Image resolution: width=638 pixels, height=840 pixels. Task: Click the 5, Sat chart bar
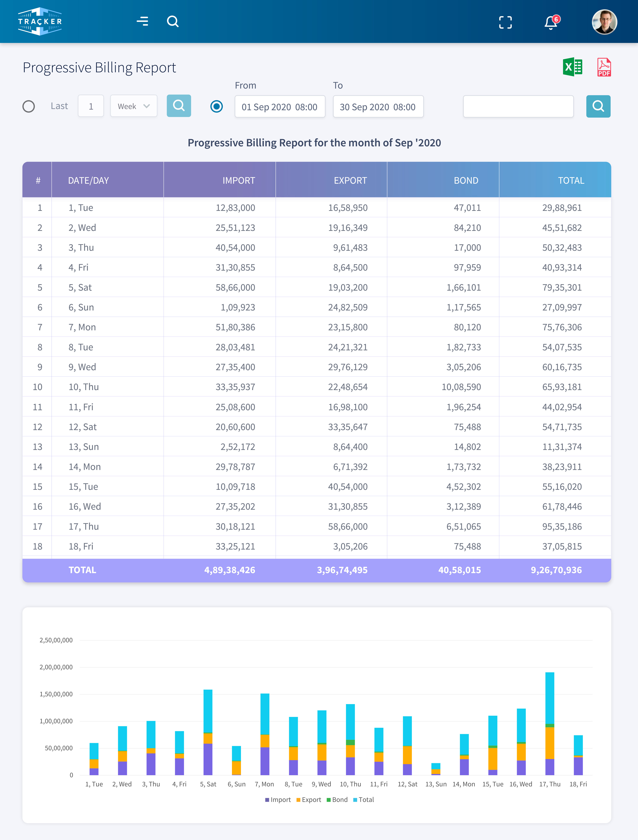tap(208, 732)
